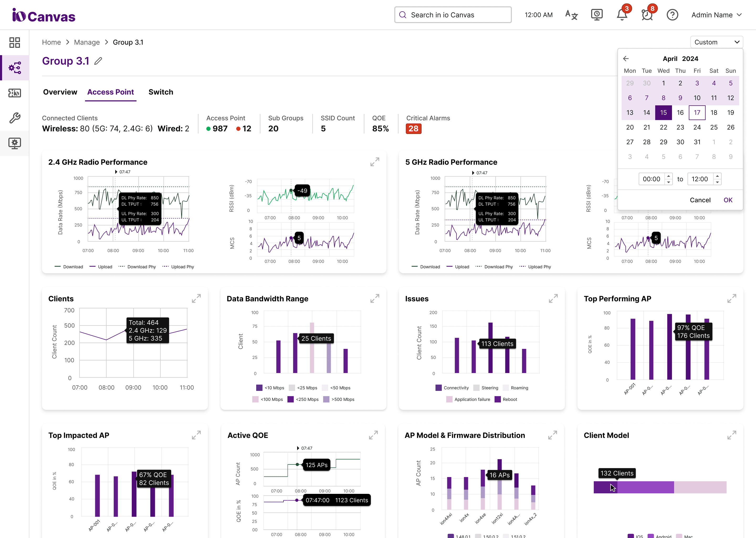The width and height of the screenshot is (756, 538).
Task: Open the wrench tools sidebar icon
Action: point(14,118)
